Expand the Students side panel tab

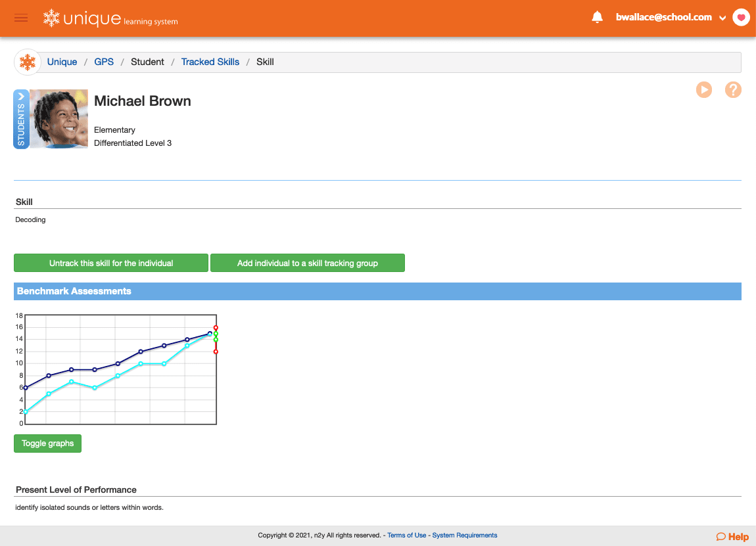pyautogui.click(x=21, y=119)
